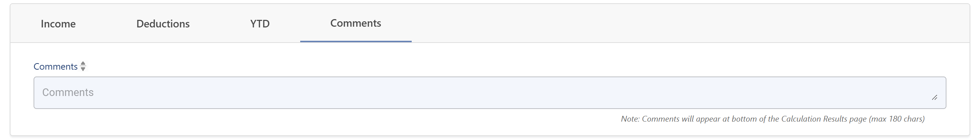
Task: Click center of the Comments input box
Action: [x=490, y=93]
